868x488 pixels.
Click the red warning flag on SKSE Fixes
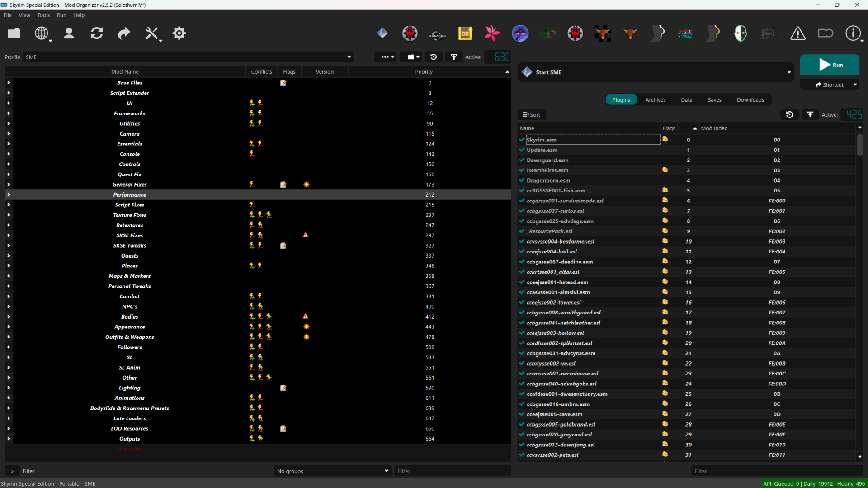point(306,235)
